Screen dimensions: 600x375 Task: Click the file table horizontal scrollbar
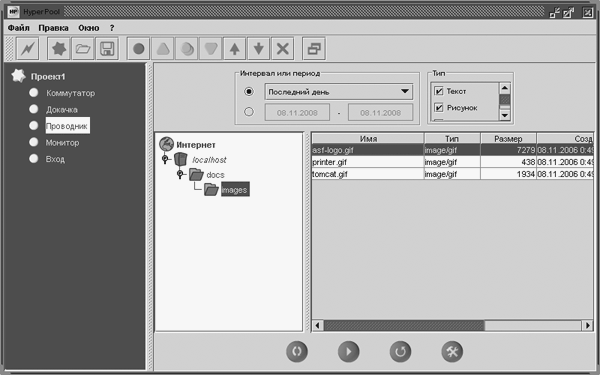click(453, 326)
